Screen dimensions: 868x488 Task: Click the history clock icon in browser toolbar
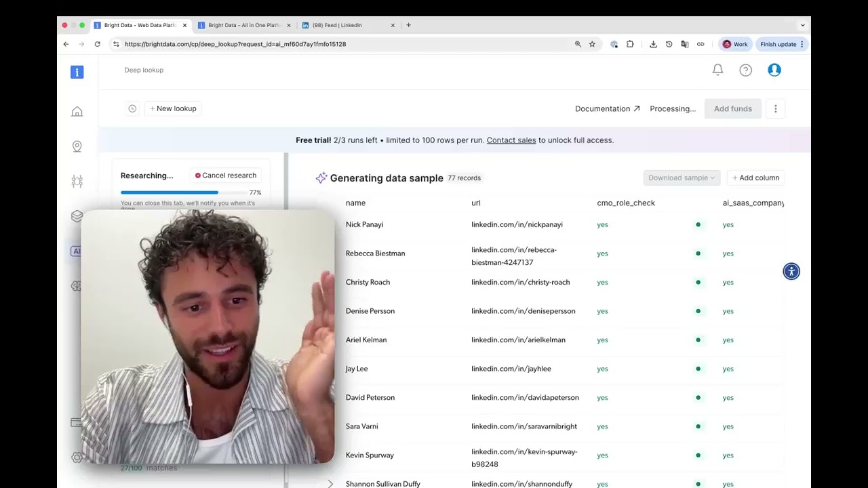pos(669,44)
